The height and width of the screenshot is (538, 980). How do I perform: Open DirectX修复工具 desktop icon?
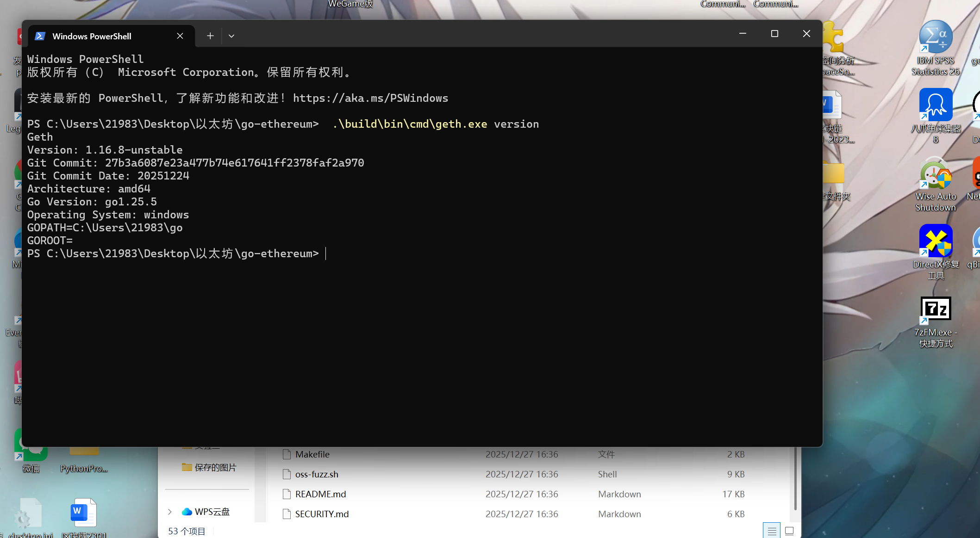(x=935, y=241)
